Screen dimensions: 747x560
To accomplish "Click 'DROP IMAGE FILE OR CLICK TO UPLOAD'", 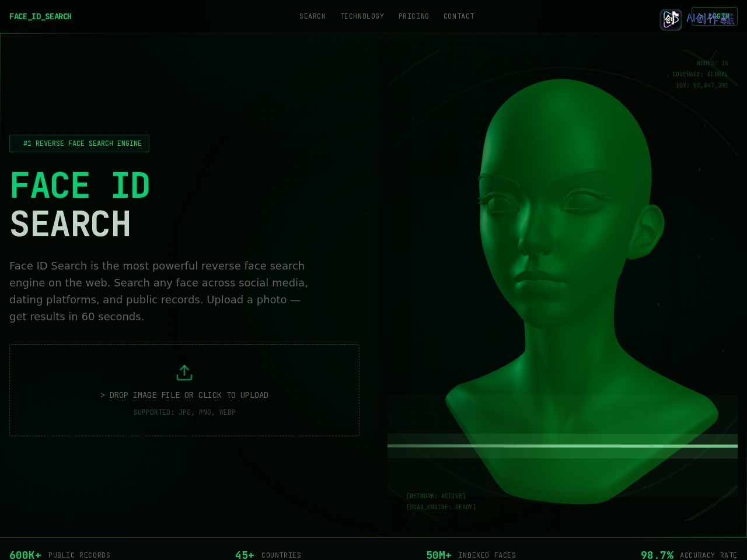I will [184, 395].
